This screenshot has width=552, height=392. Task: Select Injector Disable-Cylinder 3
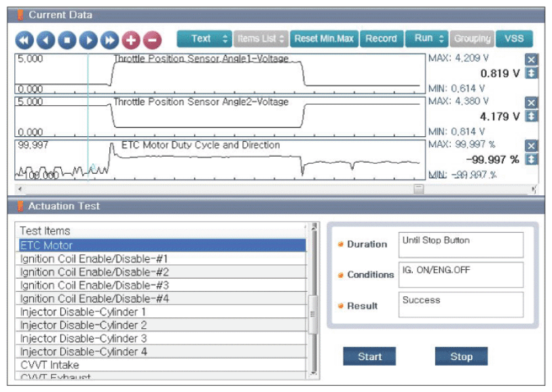[161, 338]
